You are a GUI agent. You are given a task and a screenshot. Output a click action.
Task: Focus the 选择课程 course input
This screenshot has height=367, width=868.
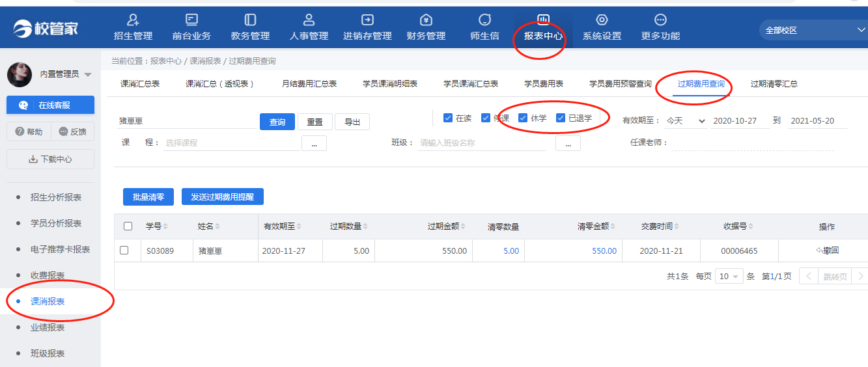click(x=231, y=143)
